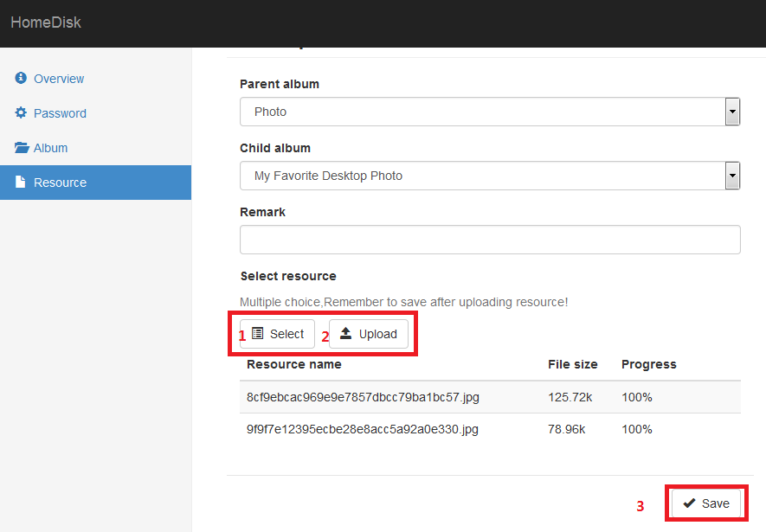
Task: Click the Overview info icon in sidebar
Action: coord(20,78)
